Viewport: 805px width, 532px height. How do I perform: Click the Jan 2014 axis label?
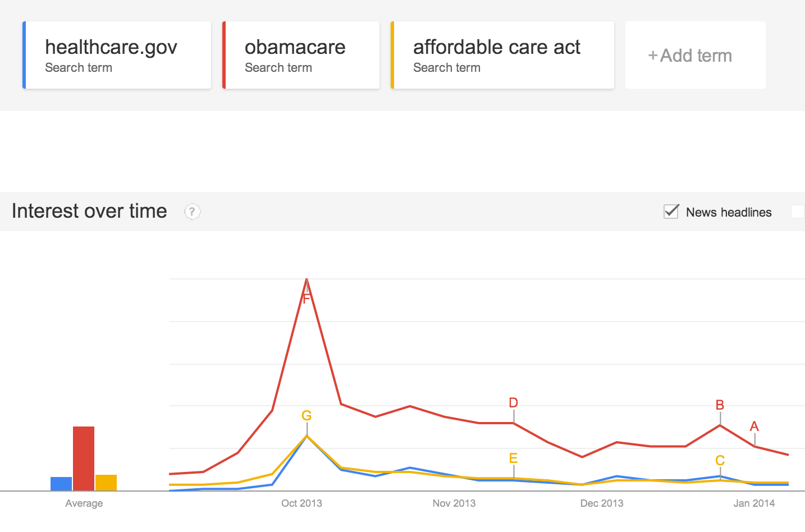click(x=754, y=503)
